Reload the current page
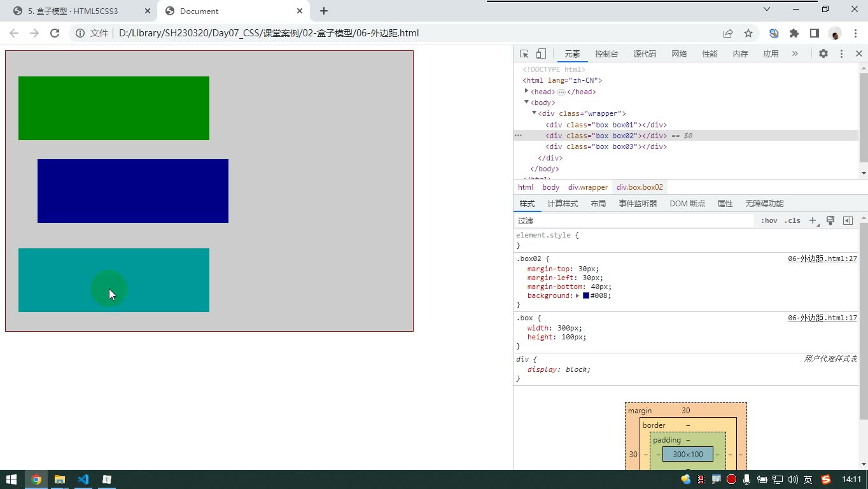This screenshot has height=489, width=868. [55, 33]
